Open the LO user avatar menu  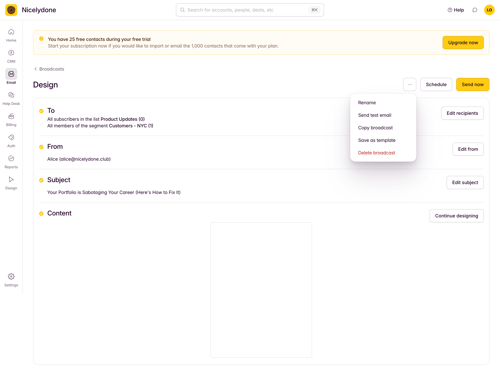[489, 10]
